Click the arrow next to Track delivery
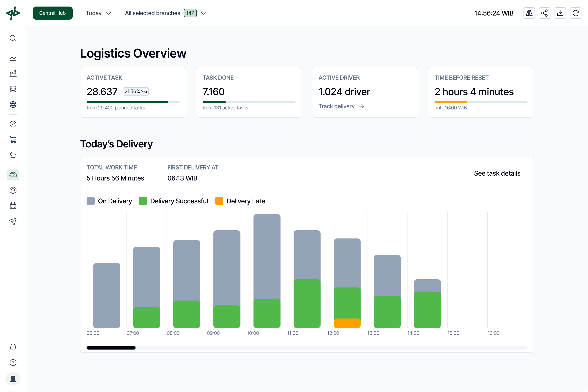The width and height of the screenshot is (588, 392). click(361, 106)
